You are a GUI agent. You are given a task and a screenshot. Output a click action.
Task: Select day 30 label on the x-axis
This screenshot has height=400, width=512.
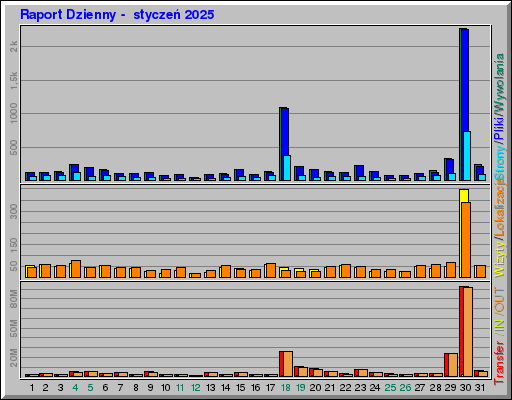(465, 388)
